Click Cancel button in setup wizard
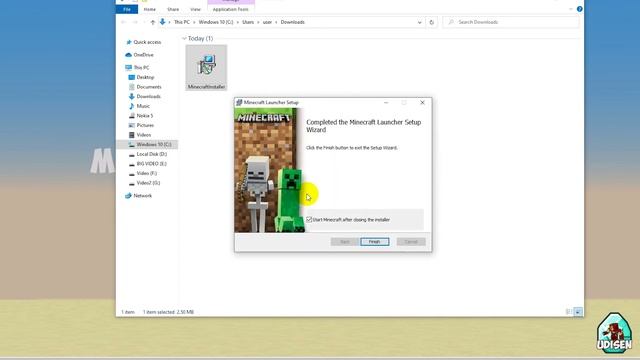The height and width of the screenshot is (360, 640). [411, 242]
